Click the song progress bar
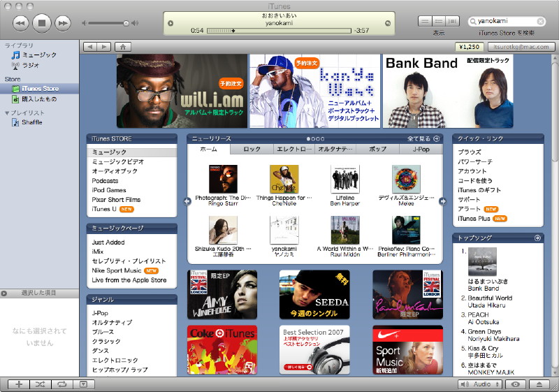 click(x=279, y=31)
